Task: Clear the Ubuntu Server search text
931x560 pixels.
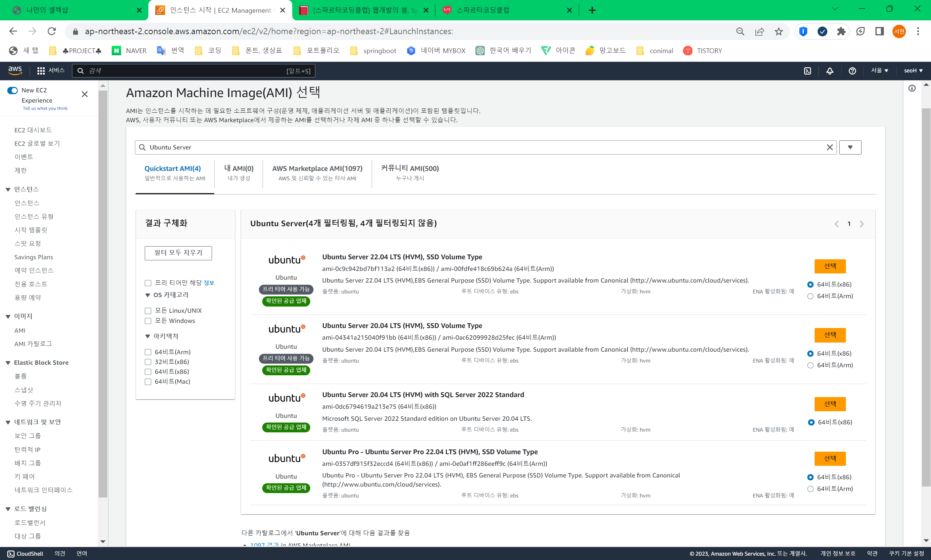Action: click(830, 147)
